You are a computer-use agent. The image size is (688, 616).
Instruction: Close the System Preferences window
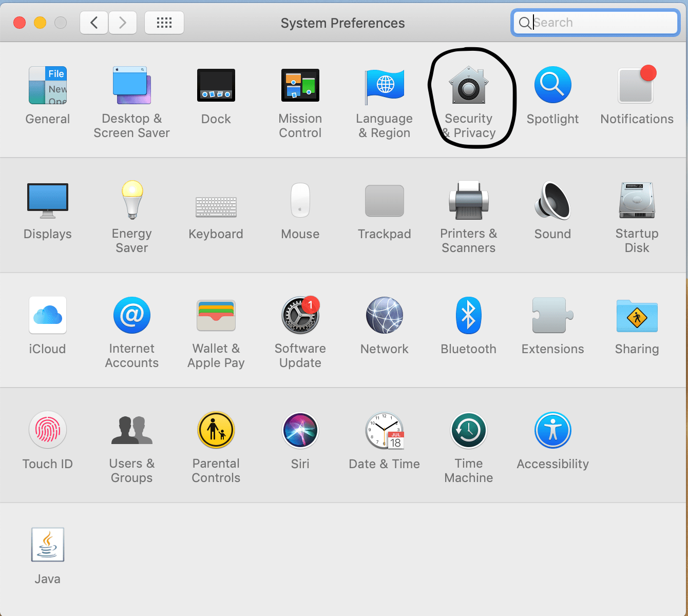coord(20,23)
